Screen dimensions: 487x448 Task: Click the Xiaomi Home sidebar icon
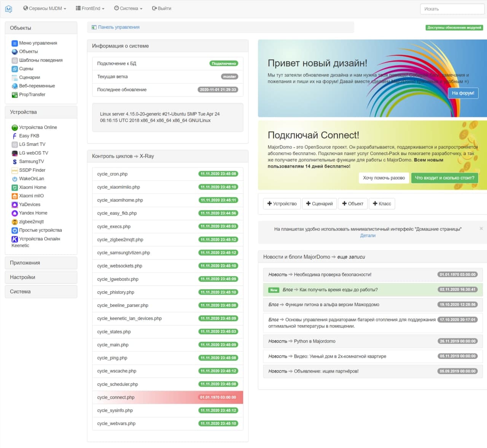(x=15, y=187)
